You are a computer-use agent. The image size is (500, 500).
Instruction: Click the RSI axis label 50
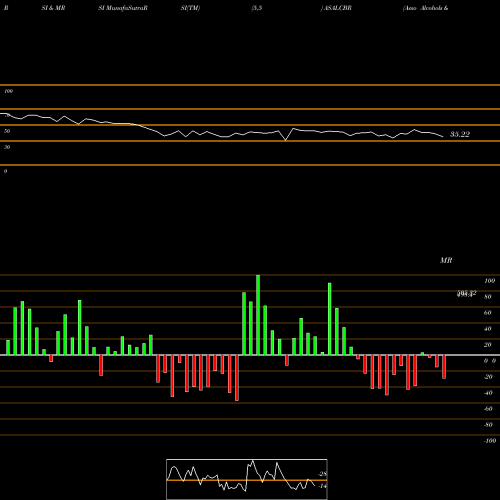(x=7, y=131)
